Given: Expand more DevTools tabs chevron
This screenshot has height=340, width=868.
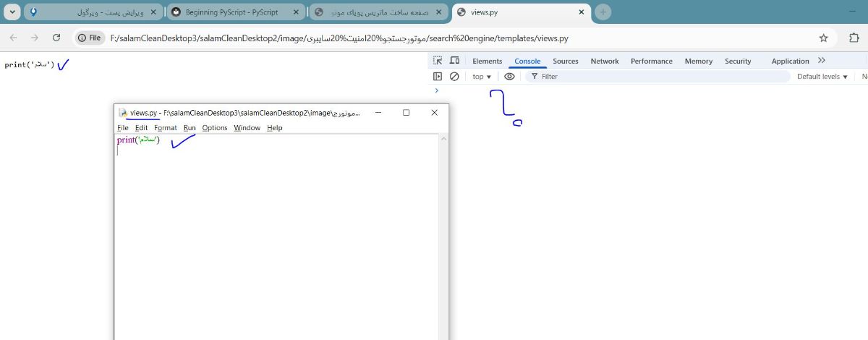Looking at the screenshot, I should point(822,61).
